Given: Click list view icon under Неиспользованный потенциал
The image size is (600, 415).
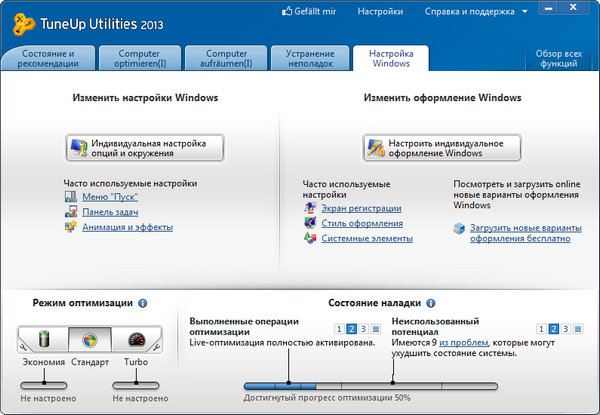Looking at the screenshot, I should coord(578,329).
